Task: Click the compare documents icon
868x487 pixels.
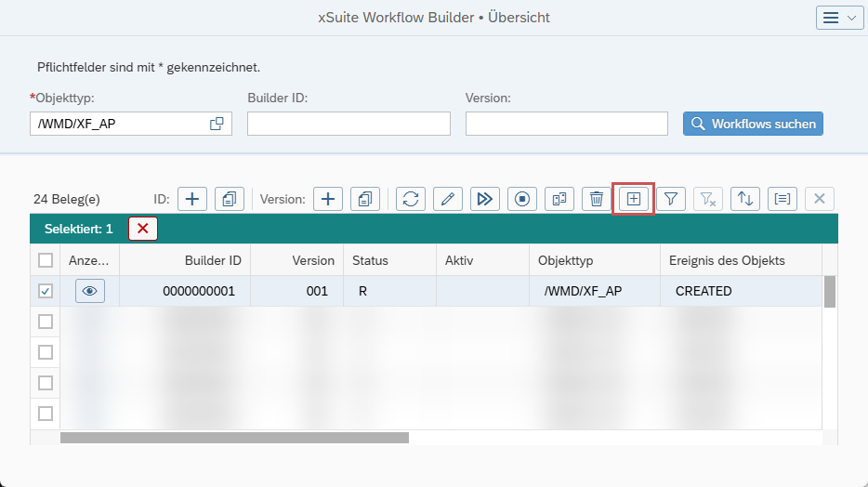Action: [559, 199]
